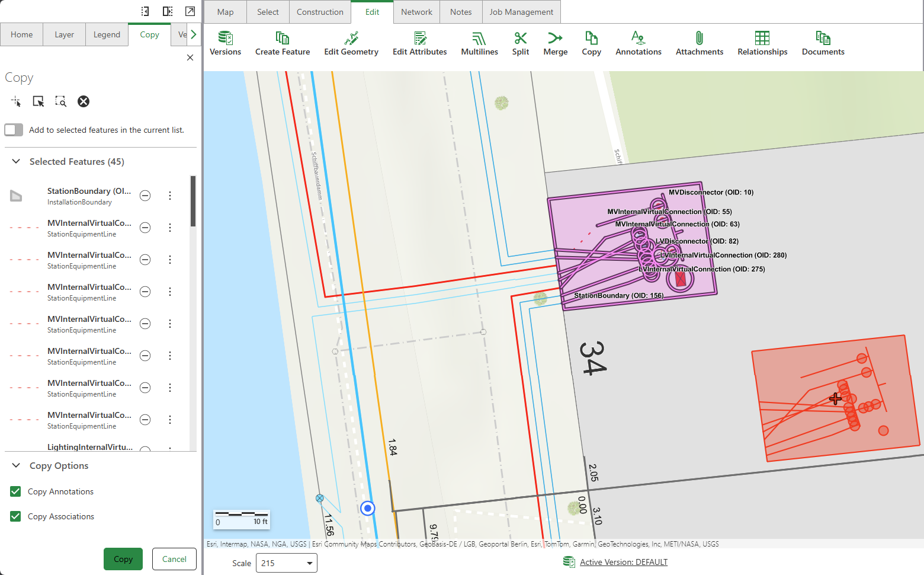This screenshot has width=924, height=575.
Task: Activate the Split scissors tool
Action: (521, 44)
